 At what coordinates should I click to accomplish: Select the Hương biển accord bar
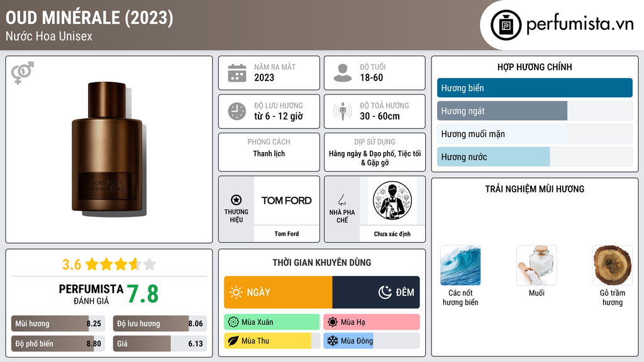[x=535, y=88]
